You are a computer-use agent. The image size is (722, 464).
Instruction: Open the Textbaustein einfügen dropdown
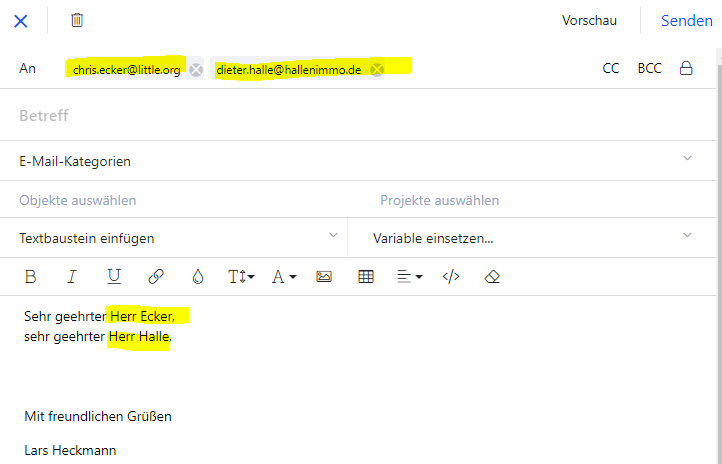334,236
